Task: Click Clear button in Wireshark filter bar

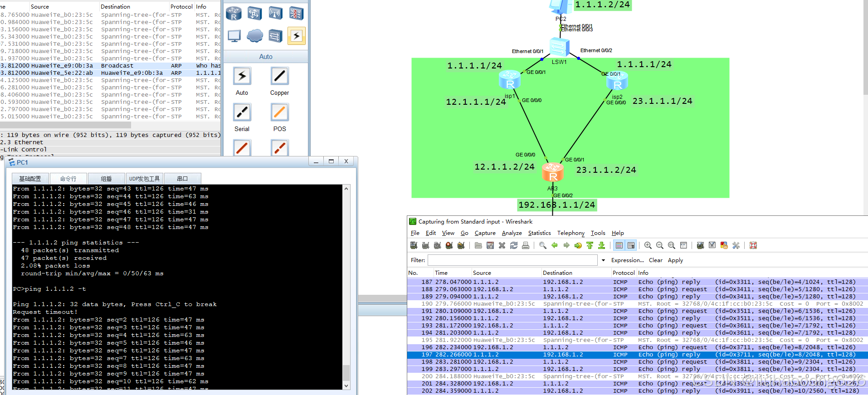Action: coord(655,260)
